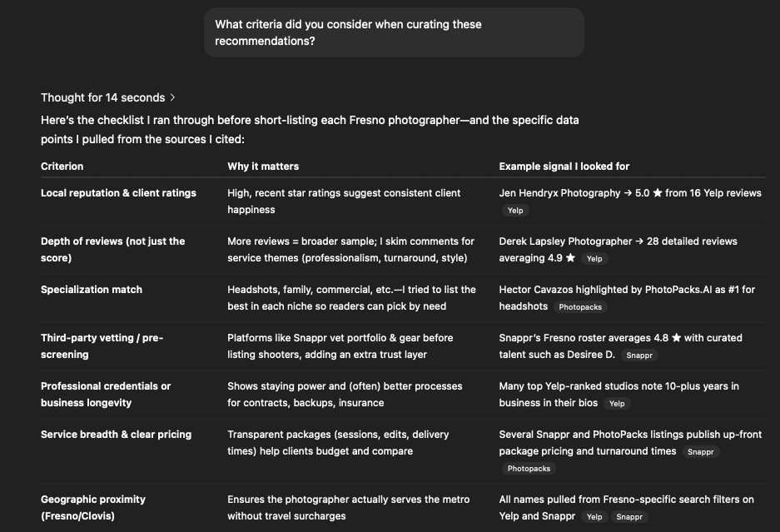Viewport: 780px width, 532px height.
Task: Click the "Professional credentials or business longevity" cell
Action: click(106, 395)
